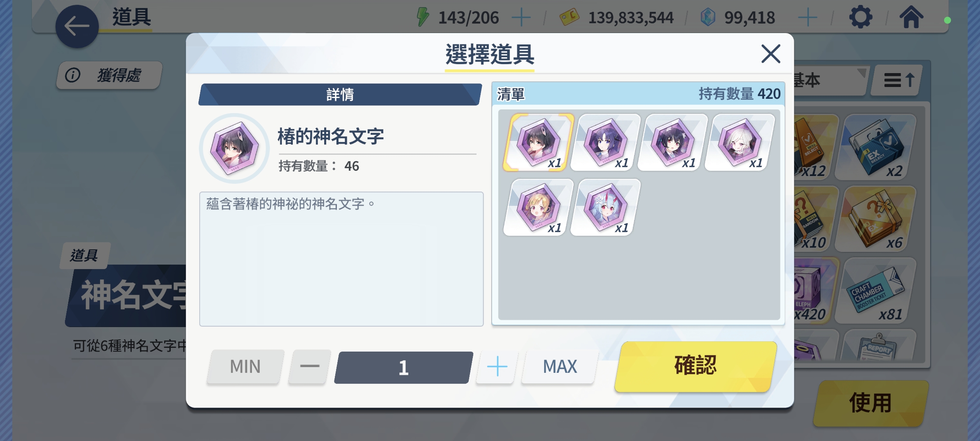This screenshot has height=441, width=980.
Task: Add gems with plus next to 99,418
Action: [808, 18]
